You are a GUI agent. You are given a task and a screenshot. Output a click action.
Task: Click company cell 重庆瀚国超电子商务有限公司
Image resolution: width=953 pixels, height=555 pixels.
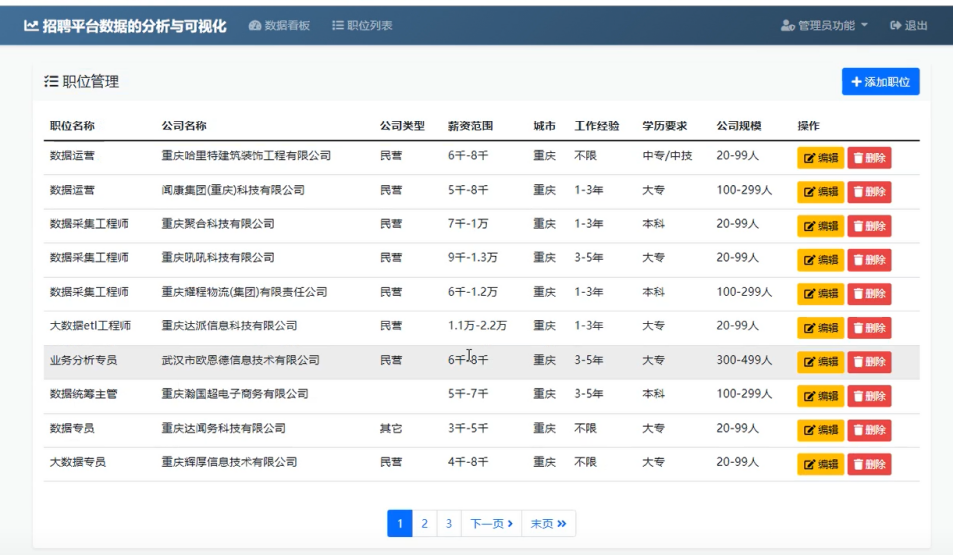[235, 394]
